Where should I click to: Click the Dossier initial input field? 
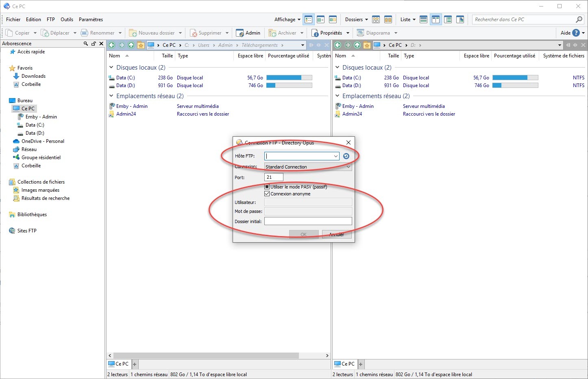[308, 221]
